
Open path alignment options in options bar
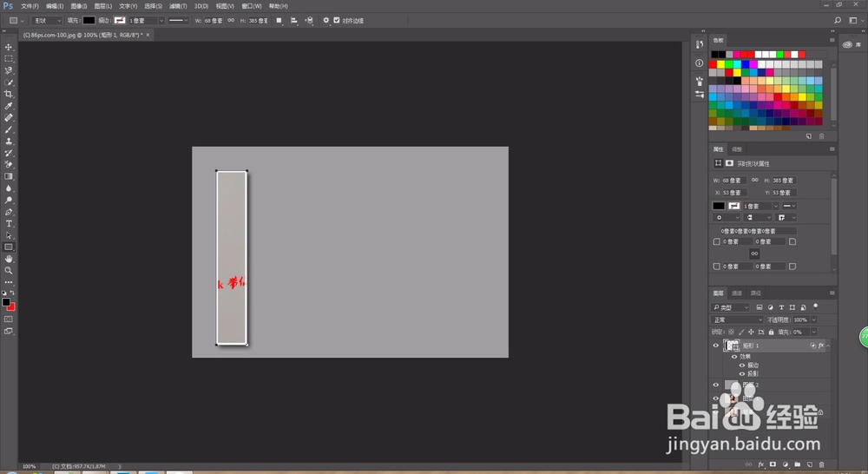pyautogui.click(x=294, y=21)
